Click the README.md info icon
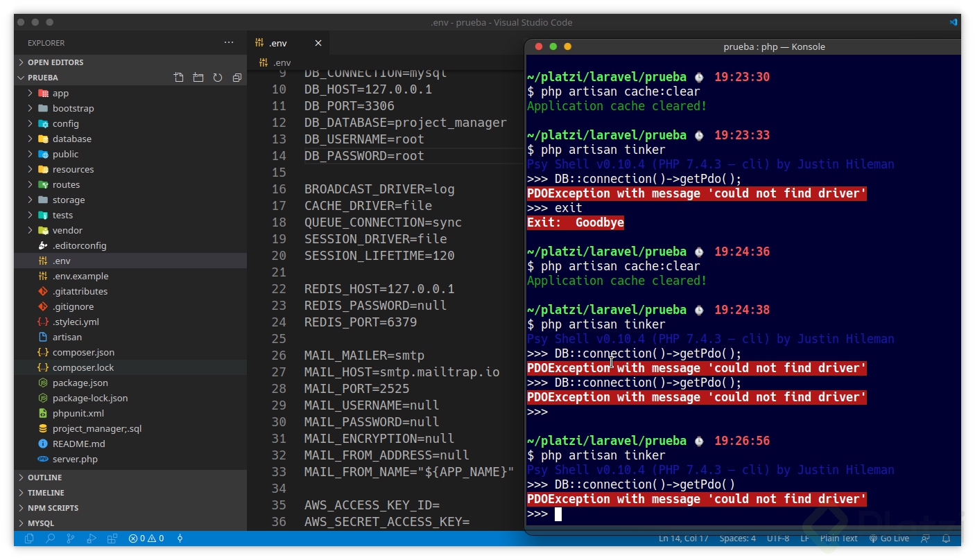The width and height of the screenshot is (975, 560). pyautogui.click(x=43, y=444)
